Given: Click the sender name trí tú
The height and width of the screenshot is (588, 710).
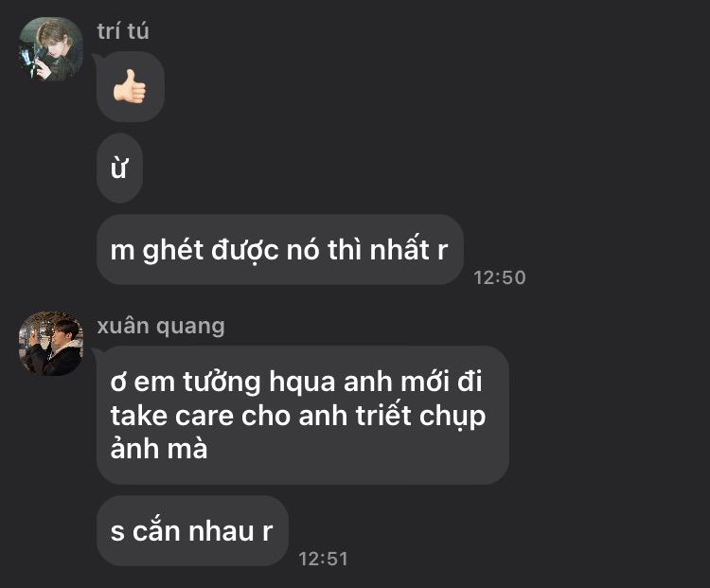Looking at the screenshot, I should pos(123,31).
